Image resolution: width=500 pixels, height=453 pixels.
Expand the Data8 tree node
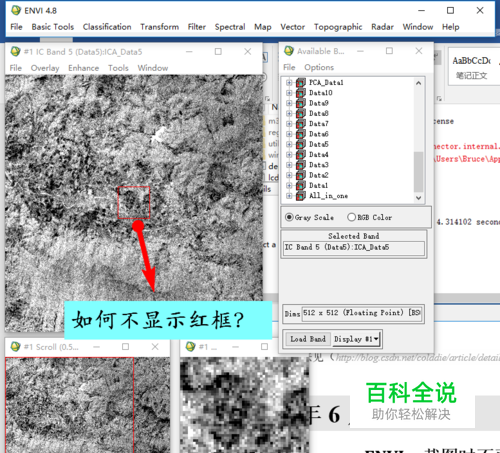[289, 113]
